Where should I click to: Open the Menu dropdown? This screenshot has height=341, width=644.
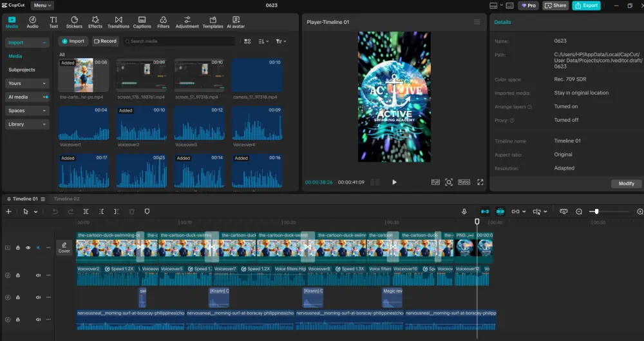pyautogui.click(x=43, y=5)
